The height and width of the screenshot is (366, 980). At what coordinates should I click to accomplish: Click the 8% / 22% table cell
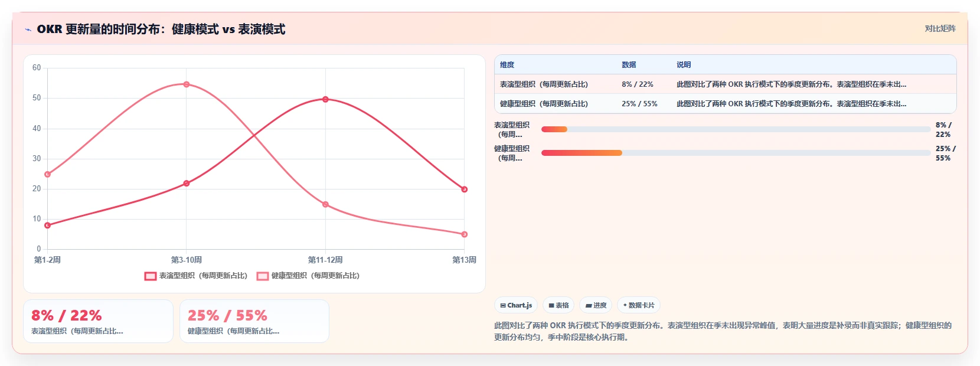pyautogui.click(x=638, y=84)
